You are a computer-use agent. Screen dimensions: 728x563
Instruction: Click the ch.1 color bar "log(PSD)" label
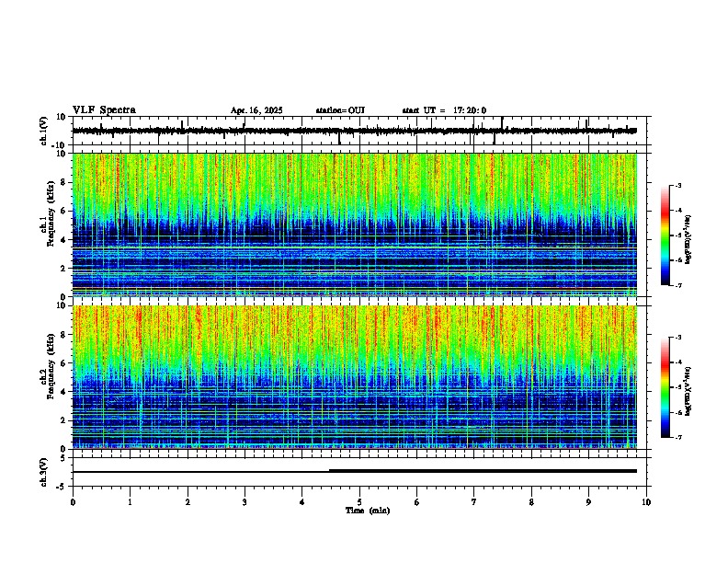pyautogui.click(x=688, y=240)
